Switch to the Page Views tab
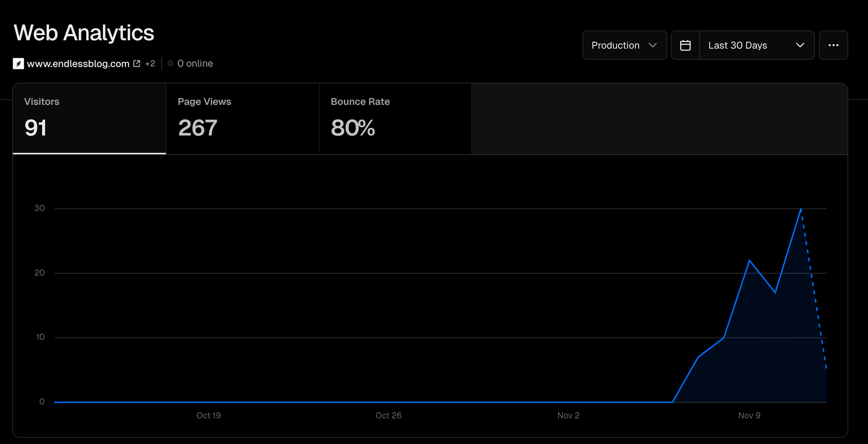The image size is (868, 444). coord(242,118)
